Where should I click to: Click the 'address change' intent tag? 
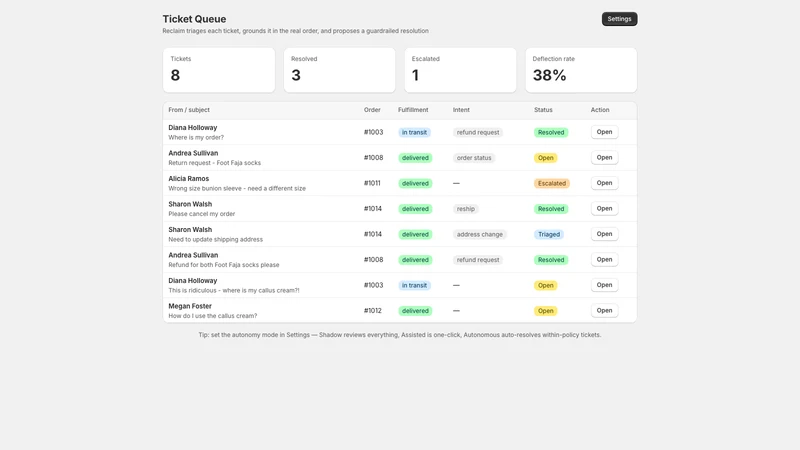click(x=480, y=234)
